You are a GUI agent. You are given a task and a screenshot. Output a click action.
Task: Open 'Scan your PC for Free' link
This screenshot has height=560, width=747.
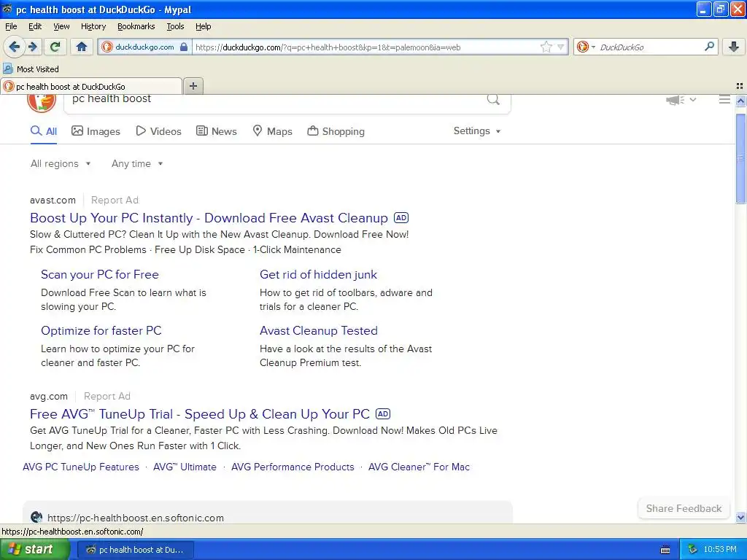(x=99, y=275)
